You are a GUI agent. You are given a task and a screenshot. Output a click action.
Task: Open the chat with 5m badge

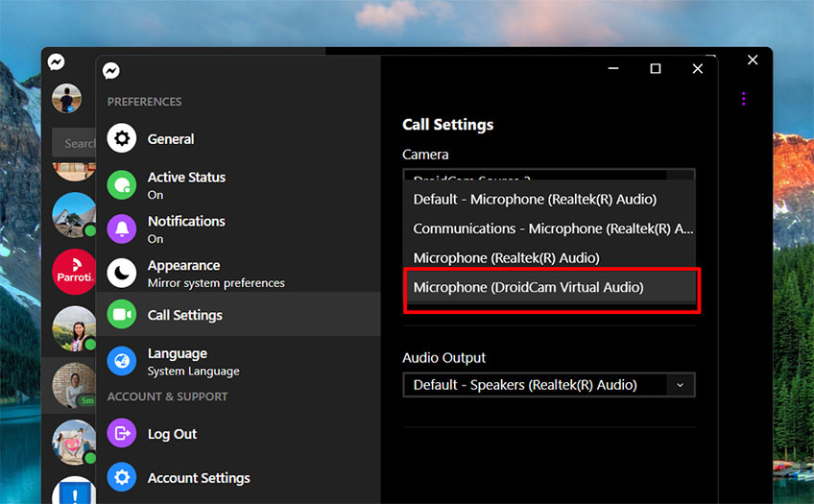pos(74,385)
